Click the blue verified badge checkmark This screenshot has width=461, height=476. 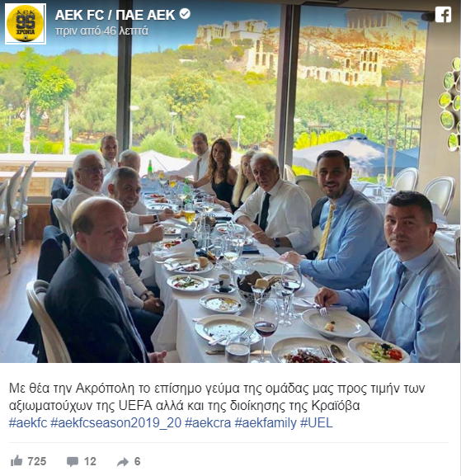(x=185, y=14)
